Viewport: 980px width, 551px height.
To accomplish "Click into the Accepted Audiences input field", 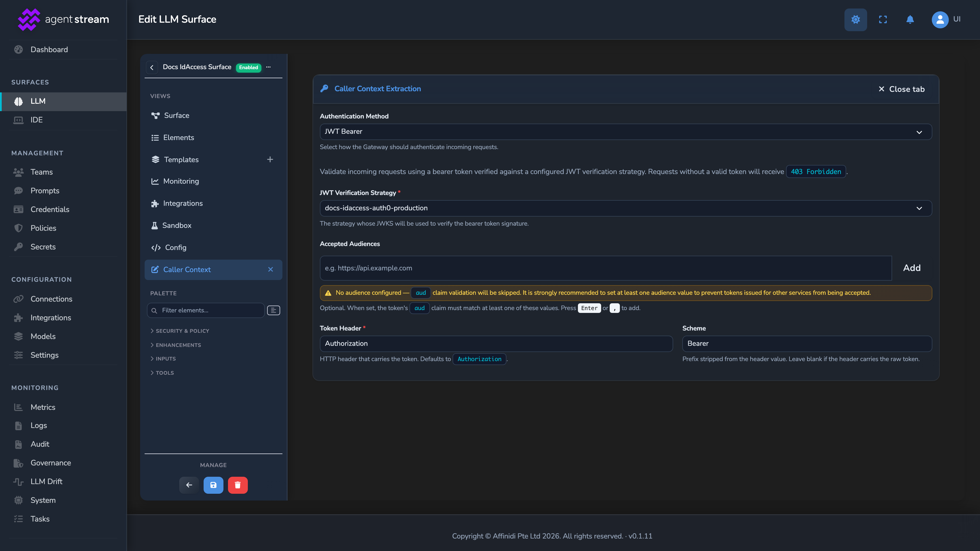I will pos(605,268).
